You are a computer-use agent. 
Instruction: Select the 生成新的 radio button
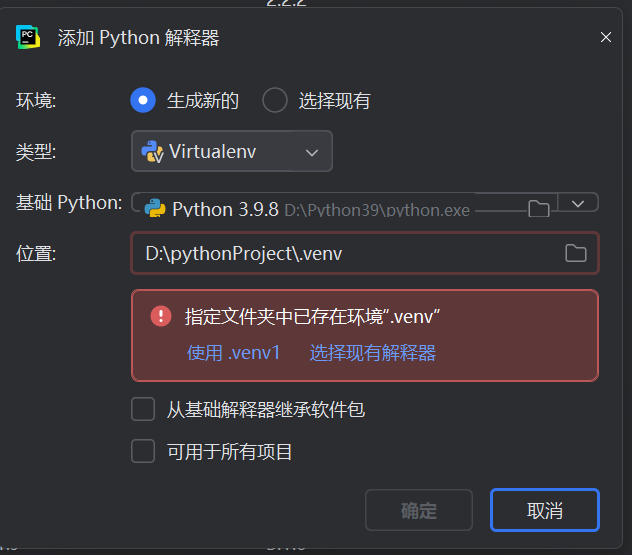143,100
